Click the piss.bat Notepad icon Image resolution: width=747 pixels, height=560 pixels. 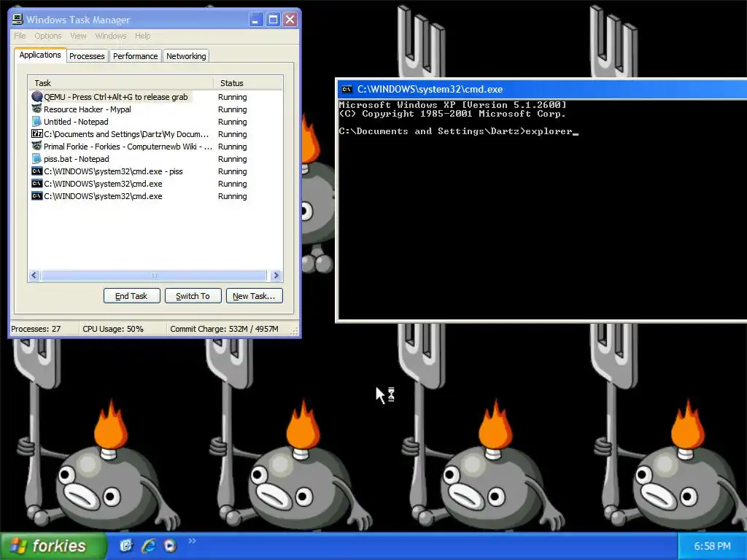pos(37,158)
